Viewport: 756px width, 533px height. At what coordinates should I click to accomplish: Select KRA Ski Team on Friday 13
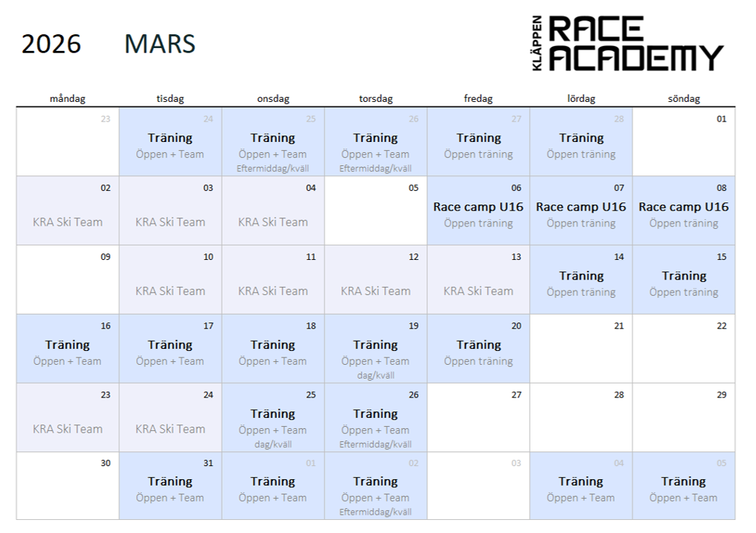[x=478, y=291]
